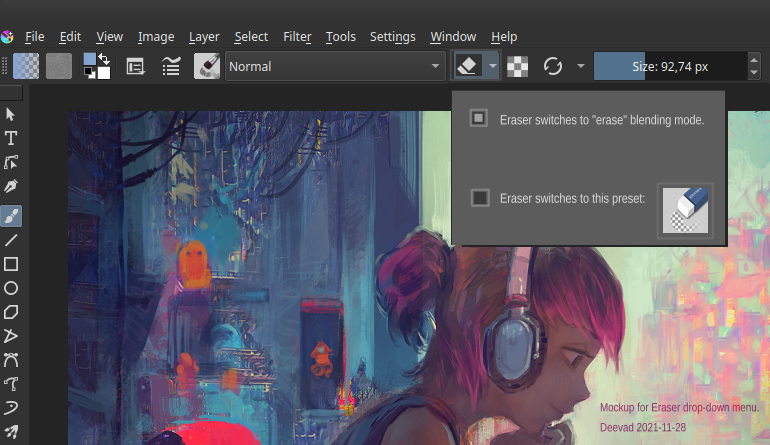The height and width of the screenshot is (445, 770).
Task: Increase brush size with up arrow
Action: coord(754,60)
